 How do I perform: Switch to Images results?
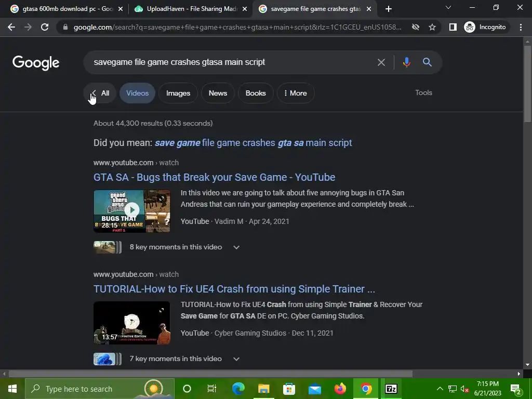coord(178,93)
